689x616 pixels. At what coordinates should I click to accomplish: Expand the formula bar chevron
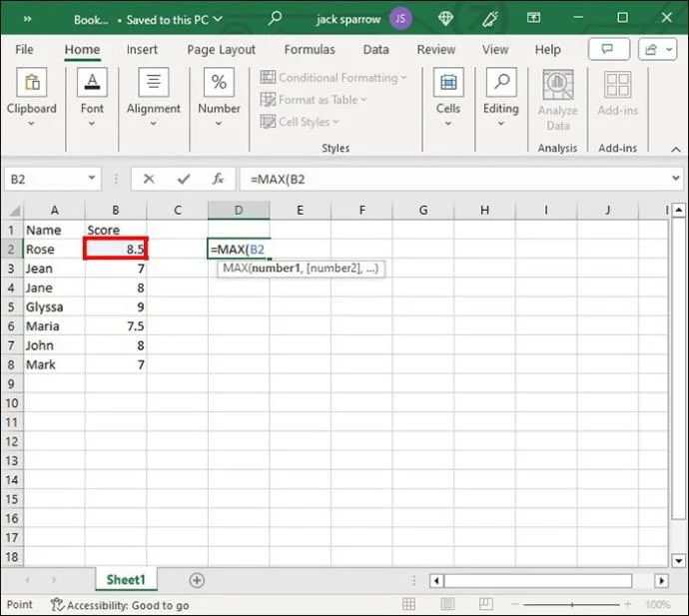[x=675, y=179]
